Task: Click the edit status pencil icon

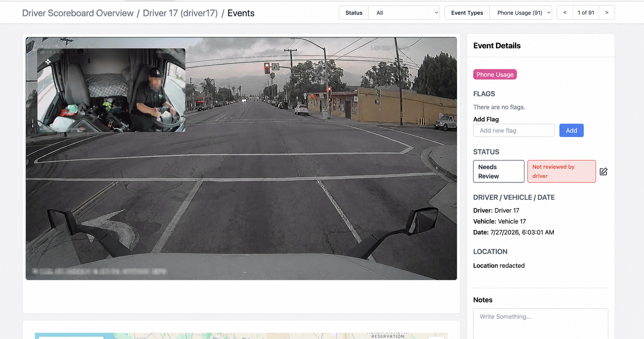Action: coord(603,171)
